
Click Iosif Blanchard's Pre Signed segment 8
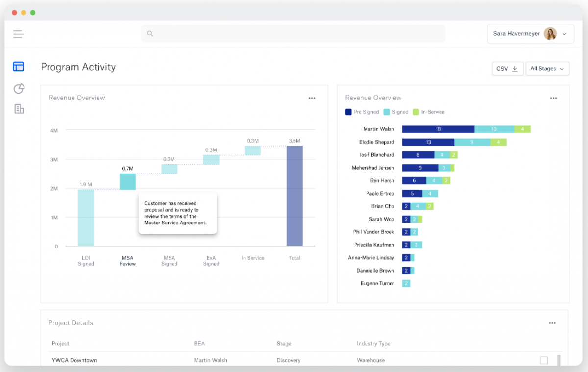(418, 155)
